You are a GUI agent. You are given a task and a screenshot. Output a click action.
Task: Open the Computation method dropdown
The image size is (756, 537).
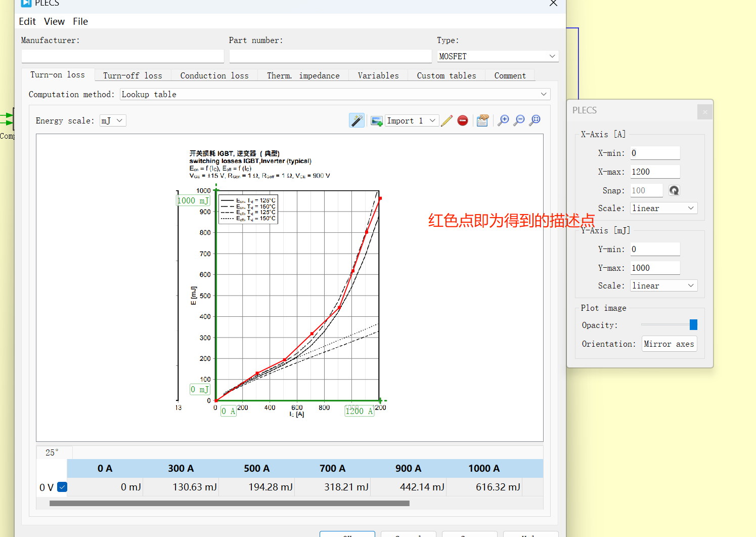[x=335, y=94]
